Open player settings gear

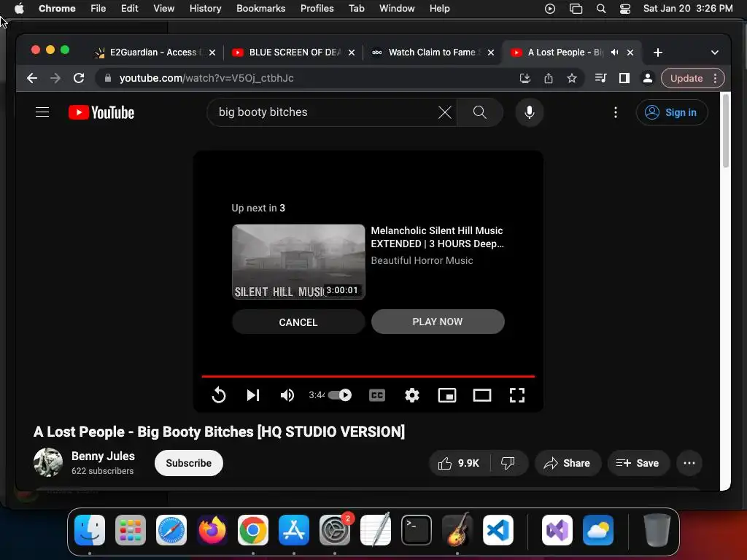click(411, 395)
